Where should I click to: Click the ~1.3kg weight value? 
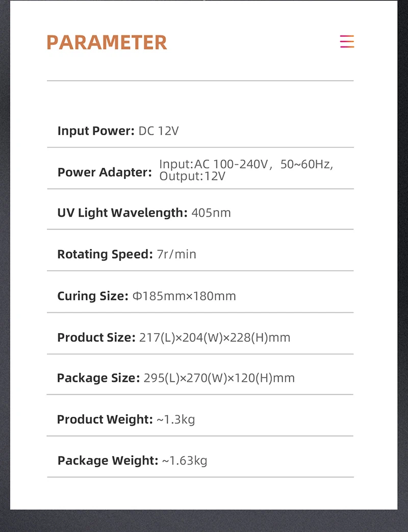coord(176,420)
